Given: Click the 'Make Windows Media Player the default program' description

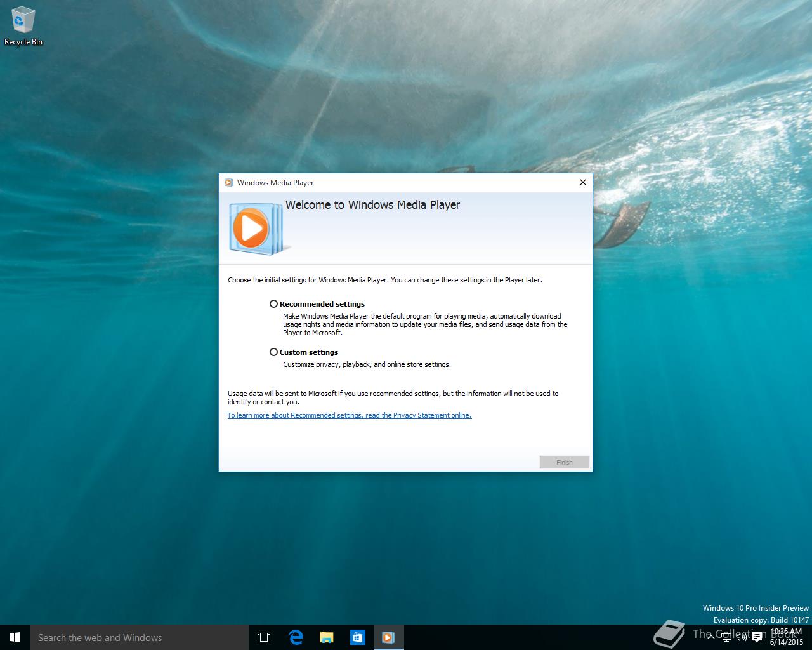Looking at the screenshot, I should (425, 324).
